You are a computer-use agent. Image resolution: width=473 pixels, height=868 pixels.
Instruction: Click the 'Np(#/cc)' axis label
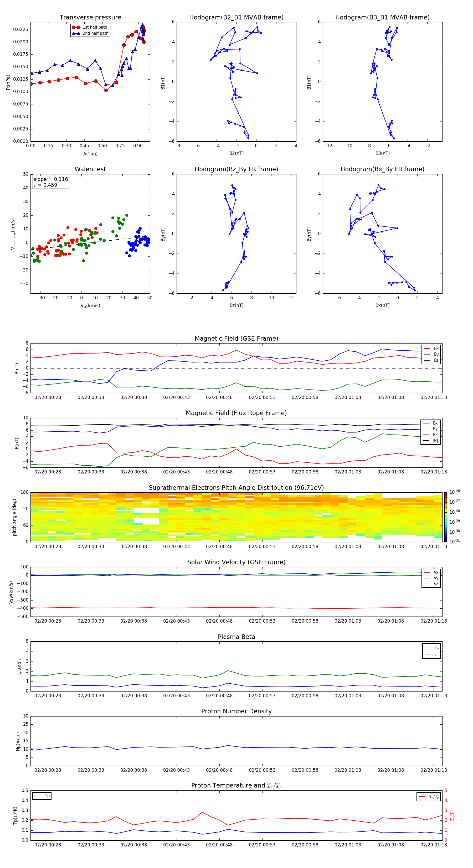18,741
